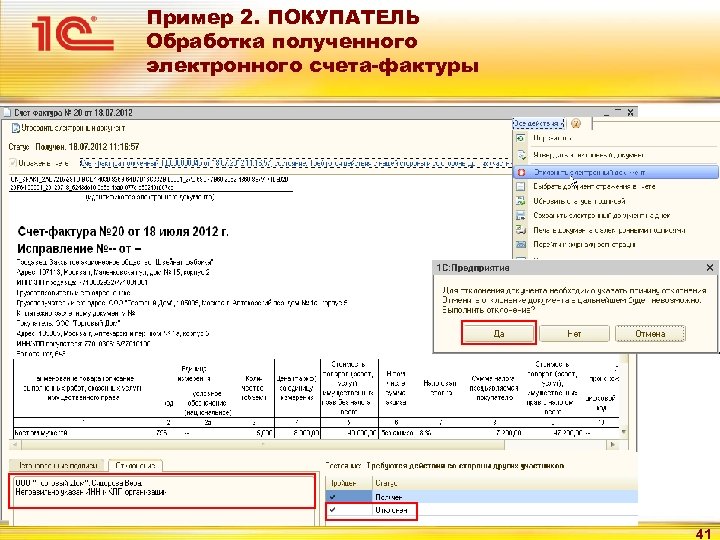This screenshot has height=540, width=720.
Task: Click the down arrow of the vertical scrollbar
Action: (x=624, y=431)
